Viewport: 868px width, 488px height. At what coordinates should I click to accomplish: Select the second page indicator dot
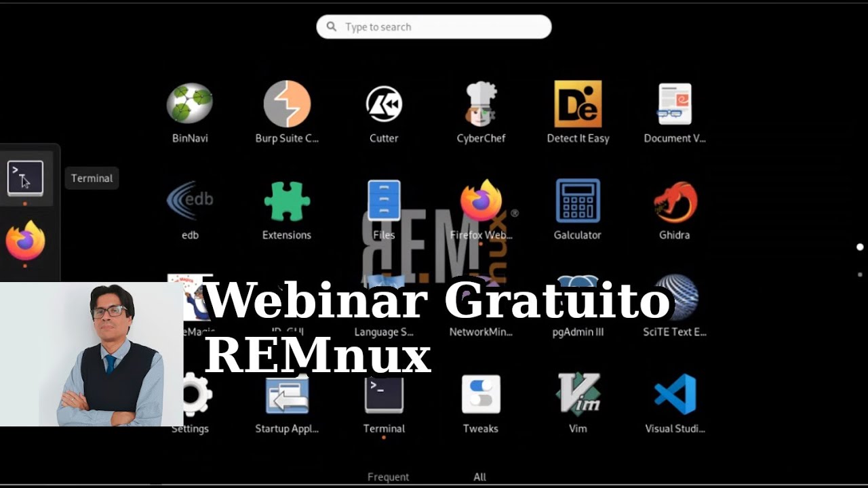tap(860, 274)
